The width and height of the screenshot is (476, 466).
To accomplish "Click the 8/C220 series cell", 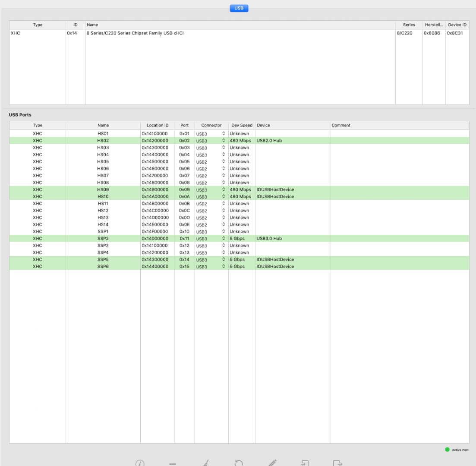I will tap(404, 33).
